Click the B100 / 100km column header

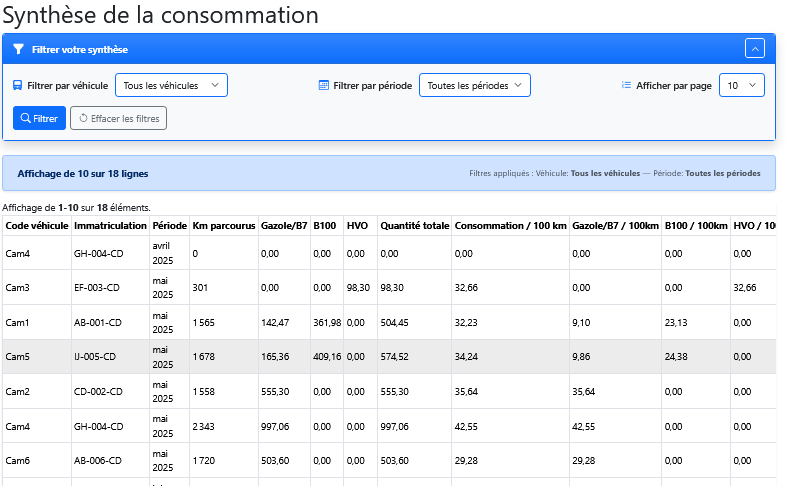tap(695, 226)
